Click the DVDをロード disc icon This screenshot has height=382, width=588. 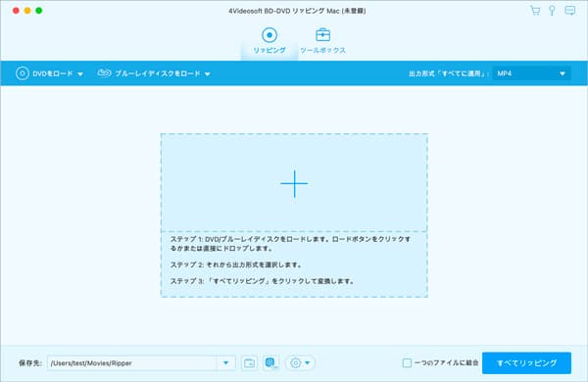pyautogui.click(x=23, y=73)
